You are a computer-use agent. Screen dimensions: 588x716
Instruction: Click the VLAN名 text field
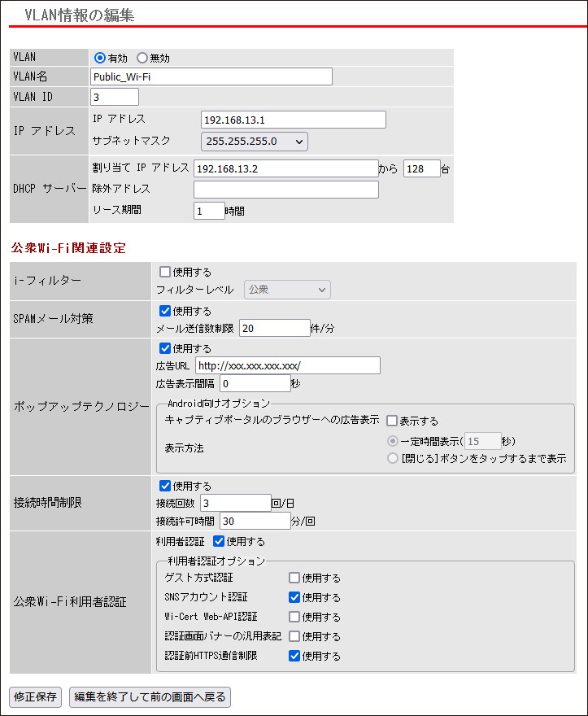211,76
